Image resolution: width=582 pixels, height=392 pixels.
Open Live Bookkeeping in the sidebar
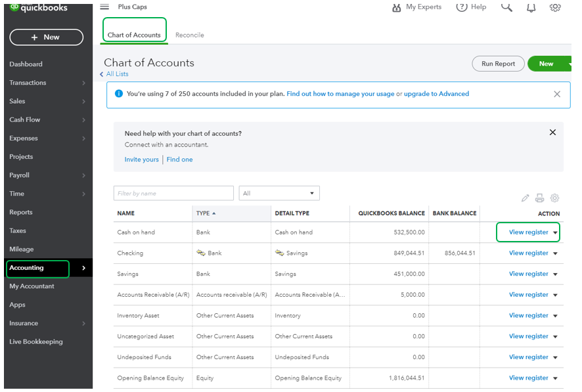(x=36, y=342)
